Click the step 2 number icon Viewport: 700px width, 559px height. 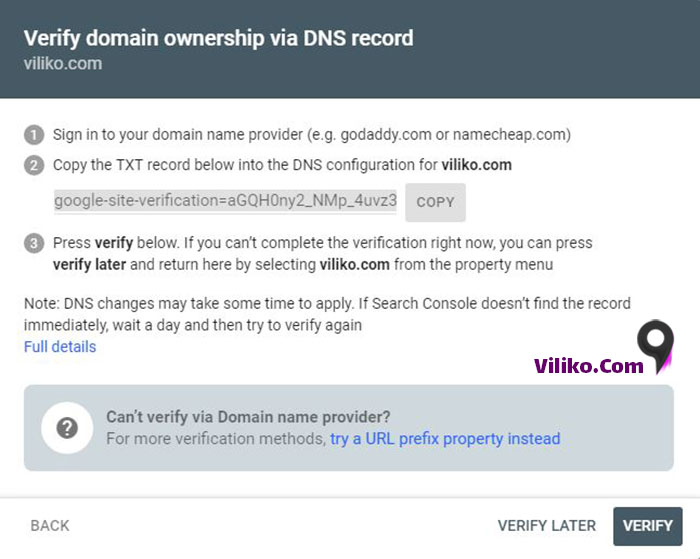click(35, 164)
